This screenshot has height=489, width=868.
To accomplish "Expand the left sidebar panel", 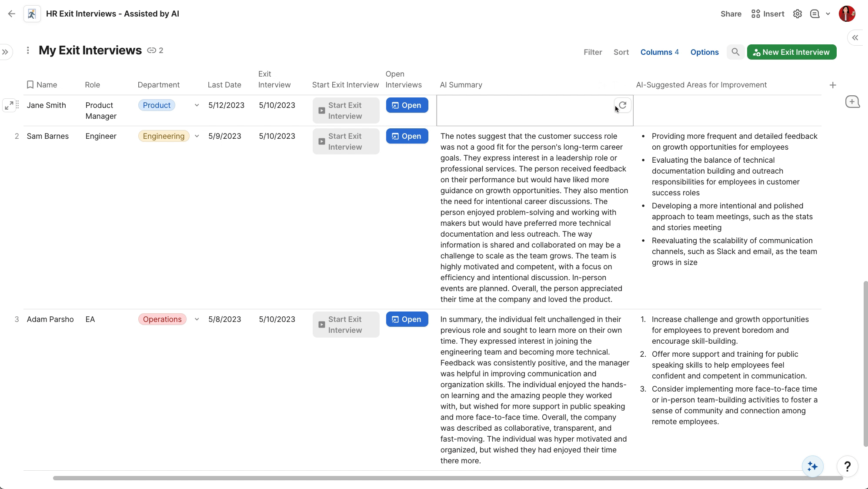I will (x=5, y=52).
